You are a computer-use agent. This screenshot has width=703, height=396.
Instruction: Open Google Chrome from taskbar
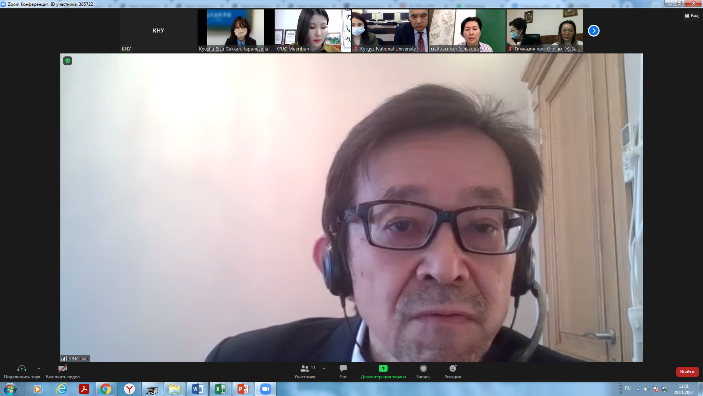(x=106, y=389)
